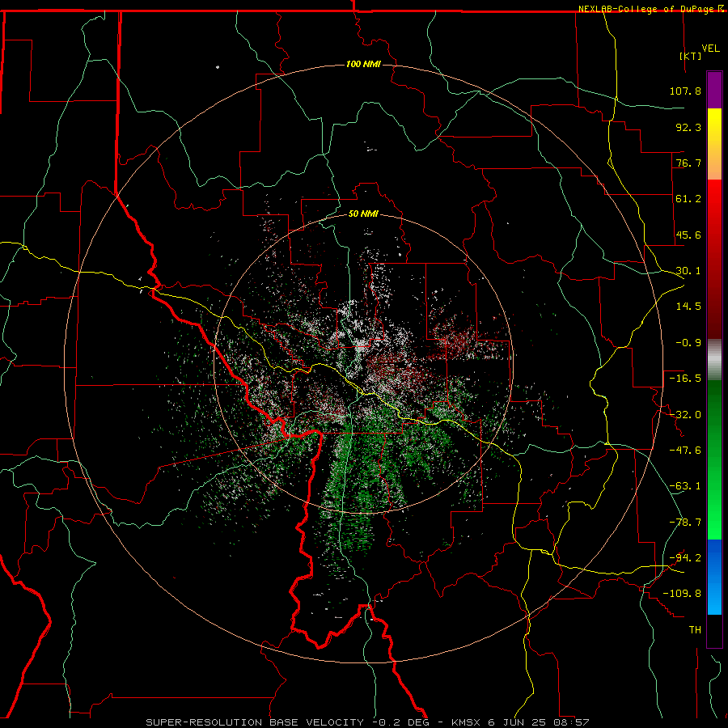728x728 pixels.
Task: Click the red segment of velocity scale
Action: pos(714,259)
